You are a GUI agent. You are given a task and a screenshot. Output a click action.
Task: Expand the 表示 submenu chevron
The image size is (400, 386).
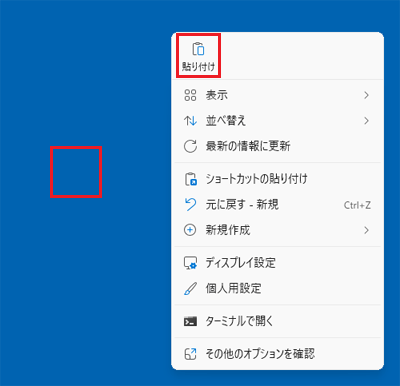tap(366, 95)
